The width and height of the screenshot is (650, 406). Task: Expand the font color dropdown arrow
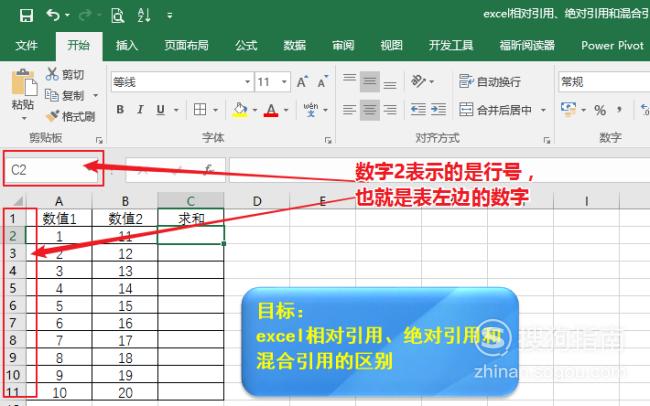click(x=286, y=110)
